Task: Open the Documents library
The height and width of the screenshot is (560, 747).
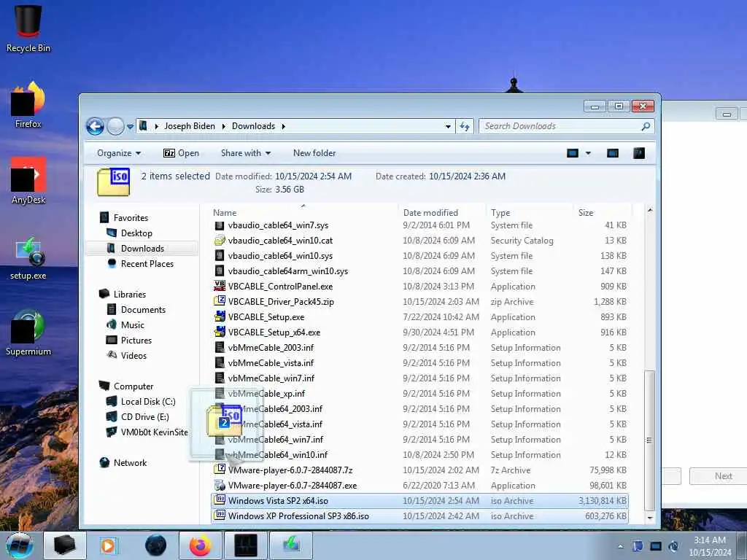Action: point(143,309)
